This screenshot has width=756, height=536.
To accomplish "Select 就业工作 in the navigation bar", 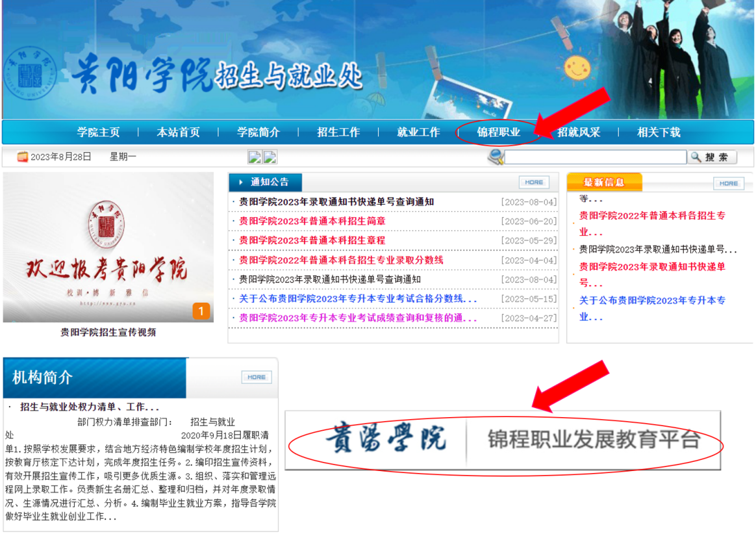I will point(418,133).
